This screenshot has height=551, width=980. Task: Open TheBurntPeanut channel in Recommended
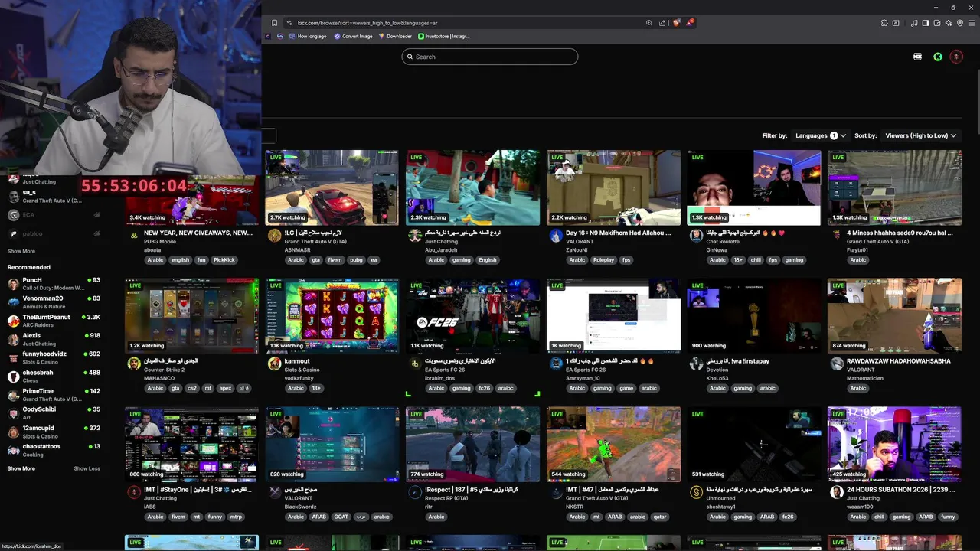click(x=54, y=320)
